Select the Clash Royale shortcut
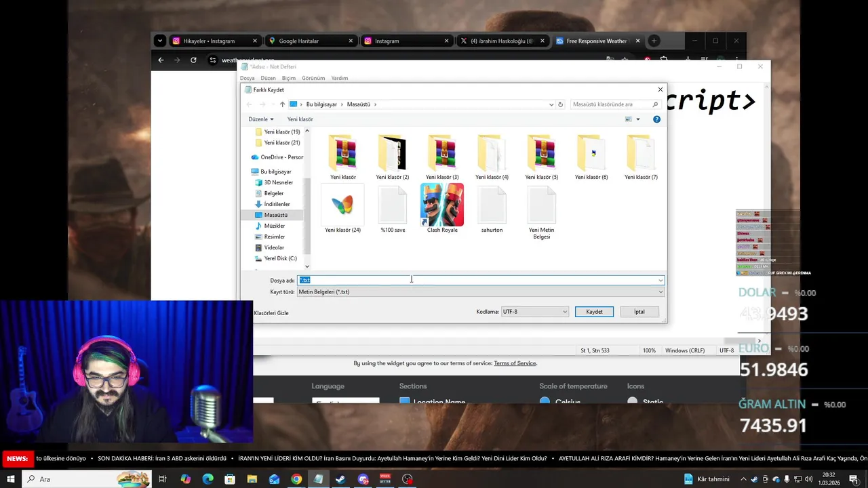868x488 pixels. 442,209
